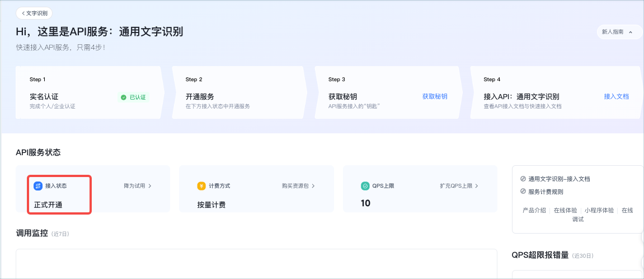The height and width of the screenshot is (279, 644).
Task: Collapse the 新人指南 panel
Action: pos(618,32)
